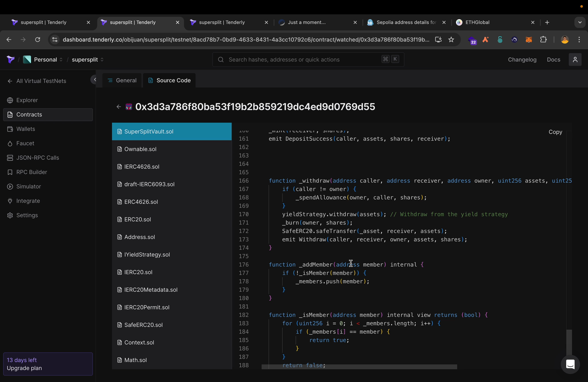This screenshot has height=382, width=588.
Task: Open the Faucet page
Action: pyautogui.click(x=48, y=143)
